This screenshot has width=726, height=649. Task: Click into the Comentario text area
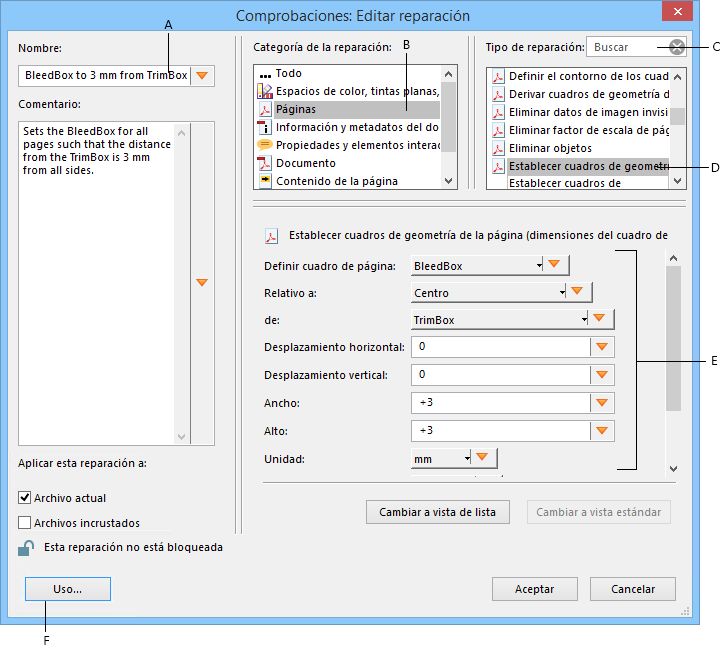pos(97,283)
